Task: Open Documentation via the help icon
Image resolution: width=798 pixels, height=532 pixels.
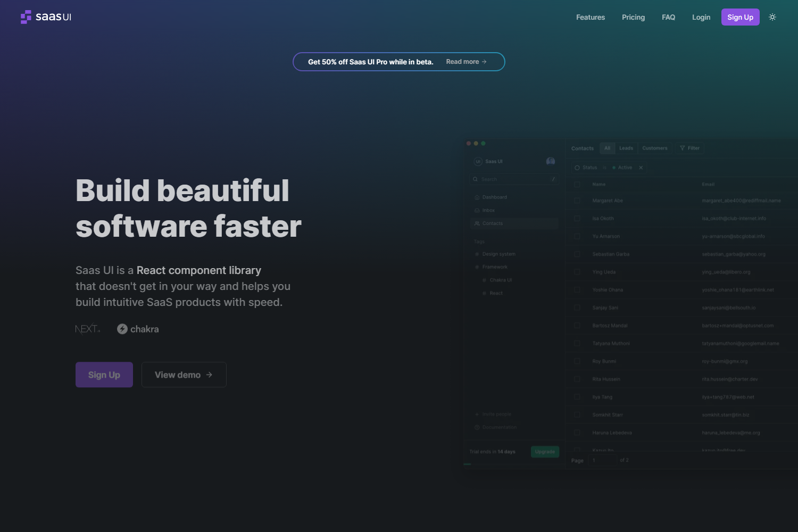Action: pos(477,427)
